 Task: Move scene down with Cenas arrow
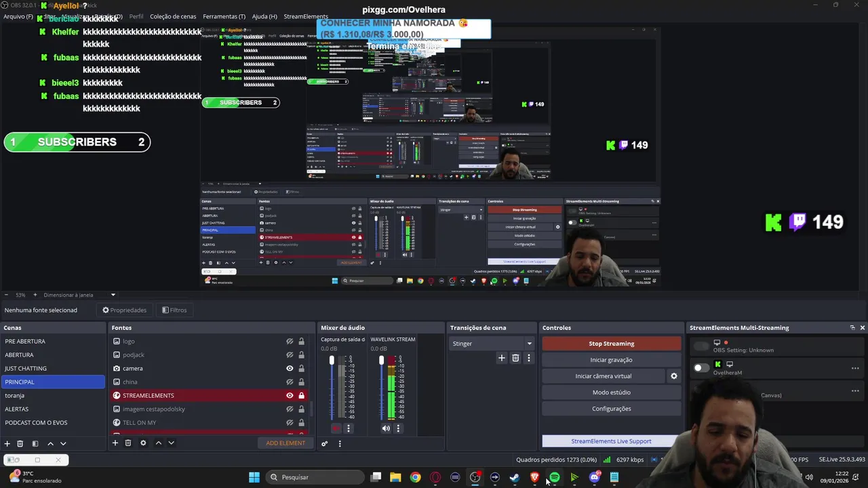[x=63, y=443]
